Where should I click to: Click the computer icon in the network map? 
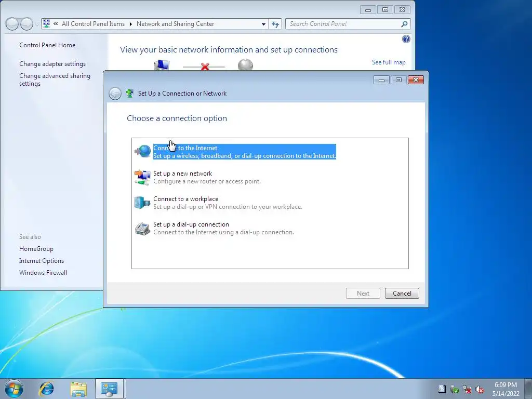point(162,65)
